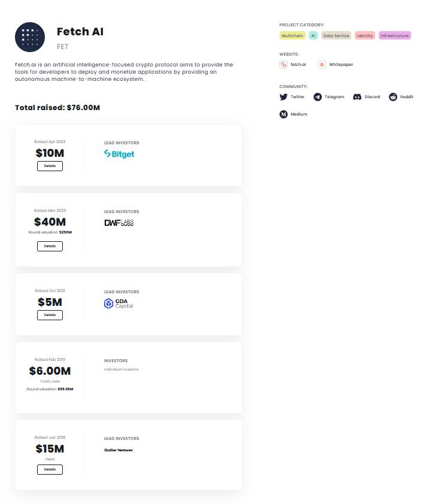
Task: Open the Telegram community icon
Action: coord(318,97)
